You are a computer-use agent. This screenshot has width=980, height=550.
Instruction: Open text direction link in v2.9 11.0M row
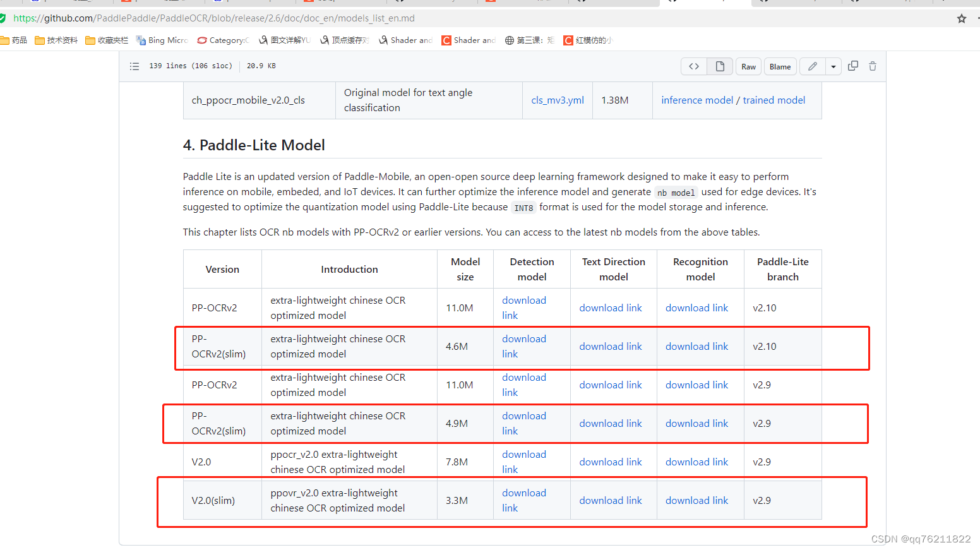pos(611,385)
